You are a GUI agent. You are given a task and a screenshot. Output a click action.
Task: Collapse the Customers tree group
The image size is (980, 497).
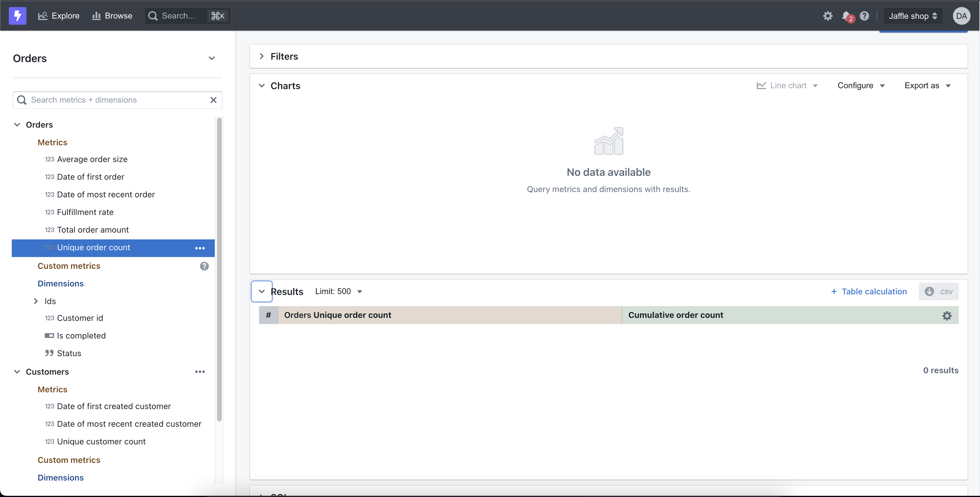coord(17,372)
